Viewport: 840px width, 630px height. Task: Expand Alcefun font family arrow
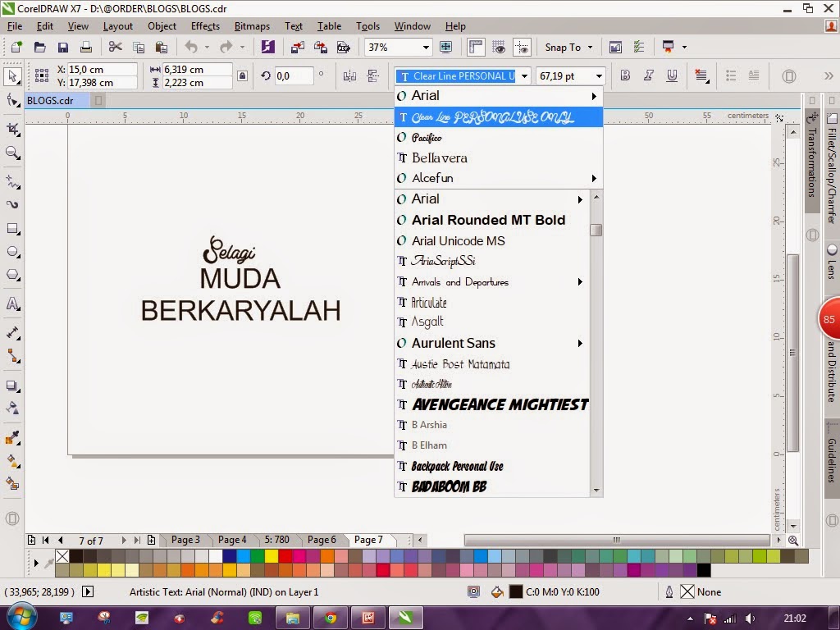pyautogui.click(x=594, y=178)
